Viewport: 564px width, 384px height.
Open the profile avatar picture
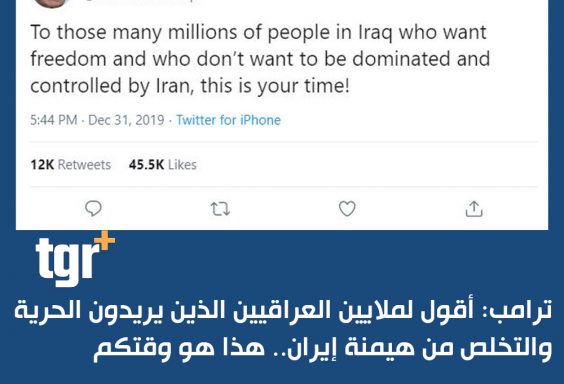click(51, 3)
